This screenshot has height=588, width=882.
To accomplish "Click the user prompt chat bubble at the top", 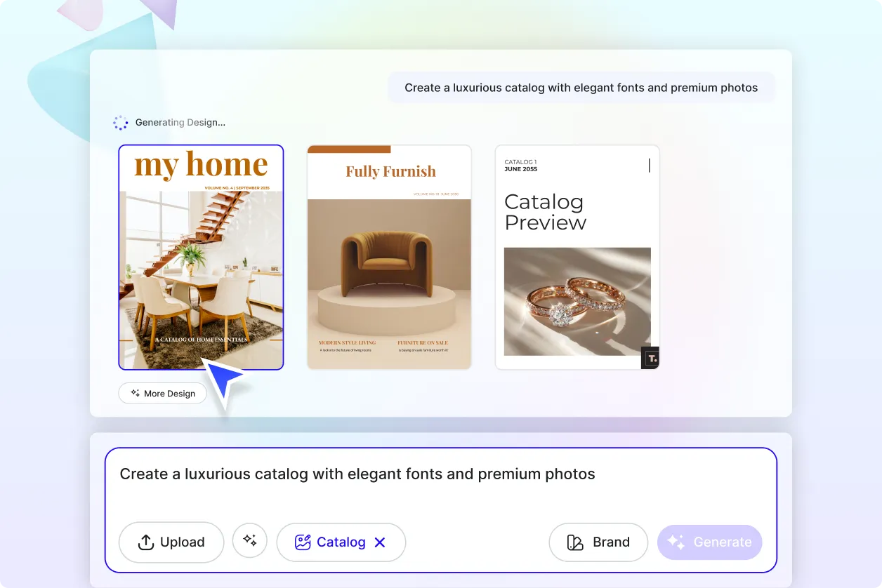I will click(x=581, y=87).
